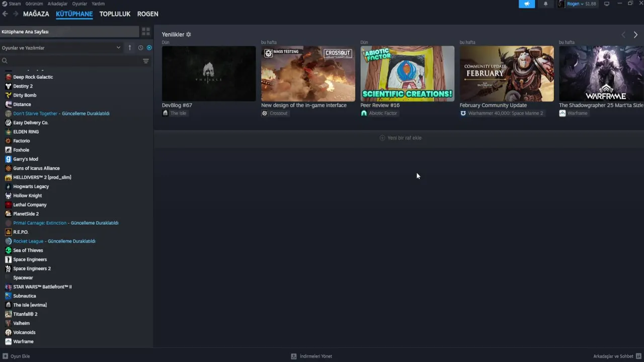Open the Yenilikler settings gear
This screenshot has width=644, height=362.
[x=189, y=34]
